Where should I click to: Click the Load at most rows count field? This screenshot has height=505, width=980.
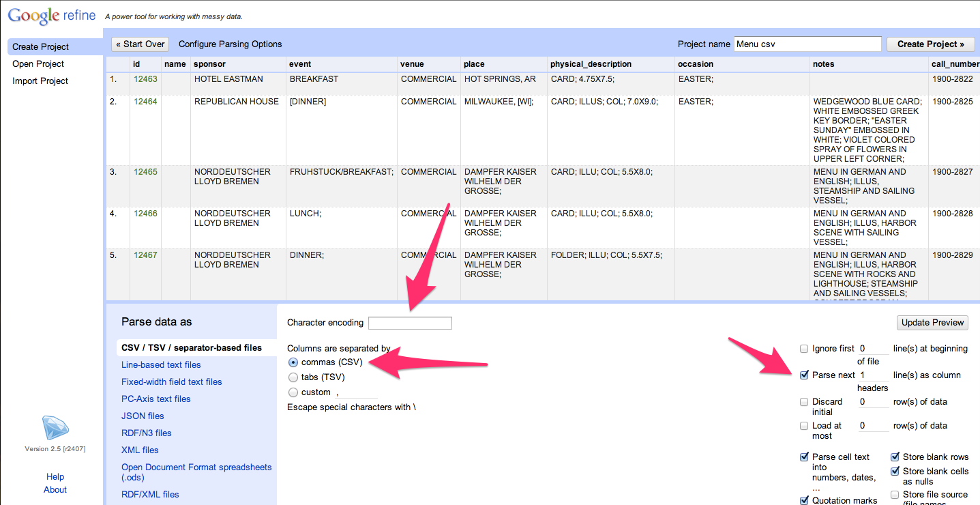click(x=874, y=426)
